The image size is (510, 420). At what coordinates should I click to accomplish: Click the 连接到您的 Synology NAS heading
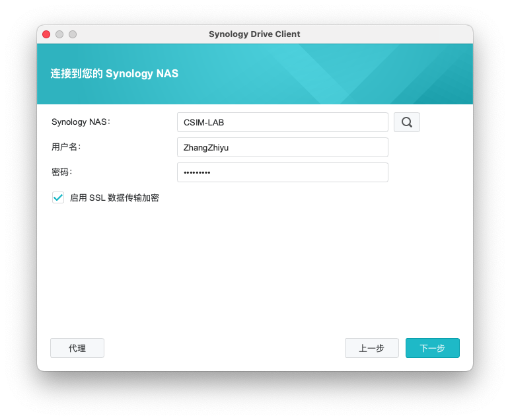click(x=114, y=74)
